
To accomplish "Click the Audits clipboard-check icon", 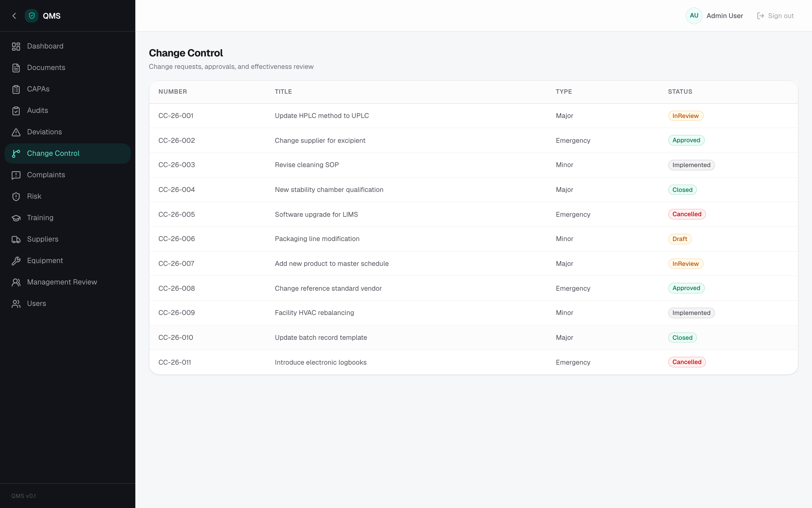I will point(16,111).
